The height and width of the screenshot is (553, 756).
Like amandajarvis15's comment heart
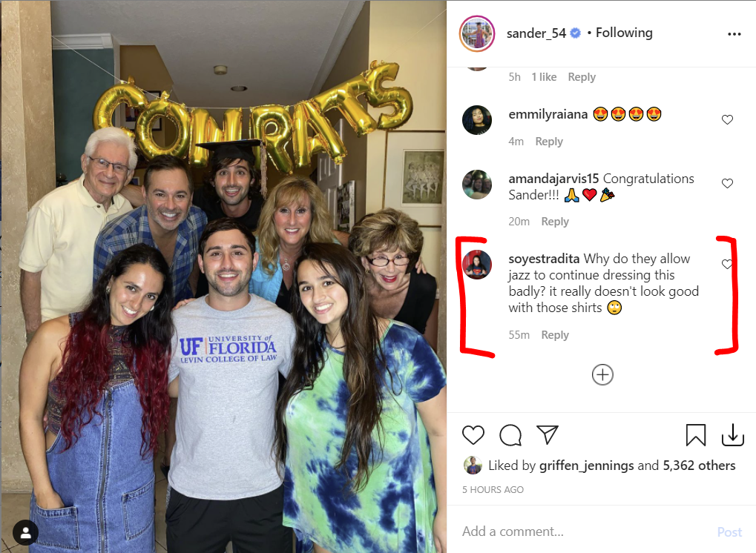[727, 183]
